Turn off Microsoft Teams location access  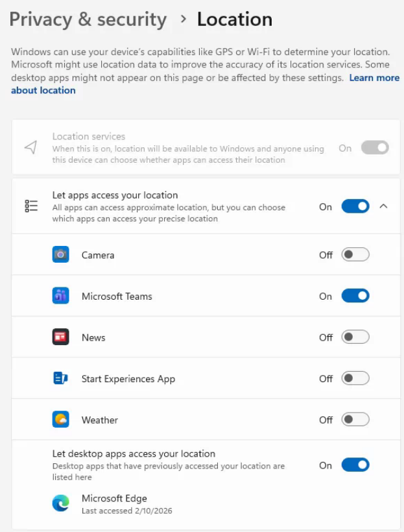pyautogui.click(x=355, y=296)
